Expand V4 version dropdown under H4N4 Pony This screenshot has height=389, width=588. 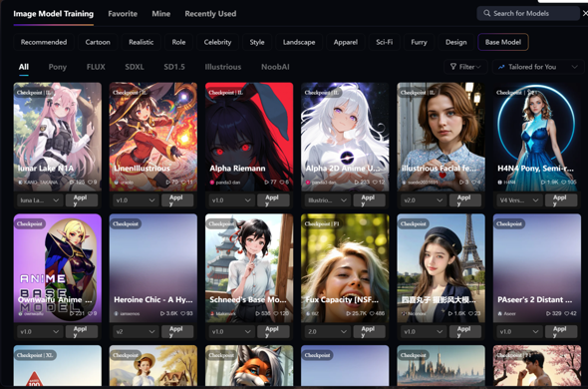(518, 200)
